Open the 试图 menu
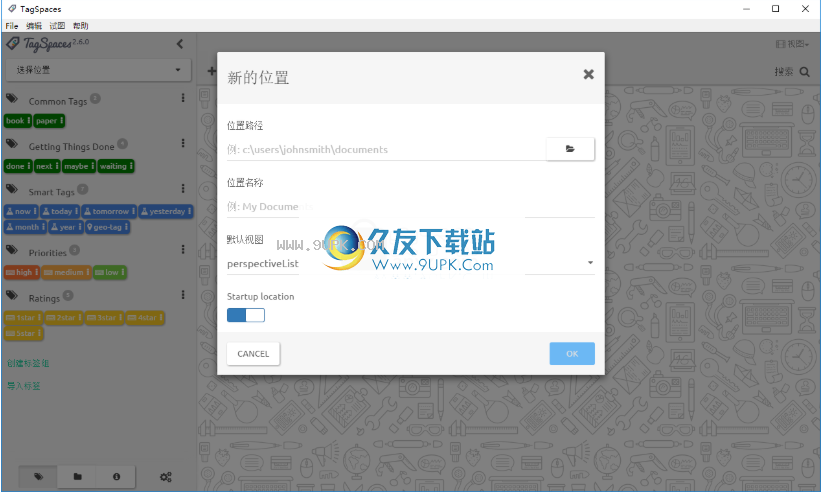 point(57,26)
